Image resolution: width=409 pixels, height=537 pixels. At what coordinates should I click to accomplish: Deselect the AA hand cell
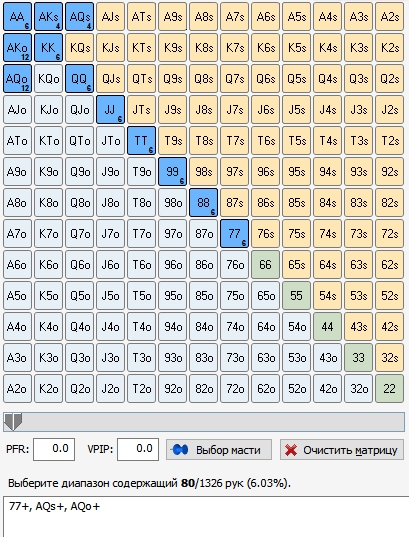17,16
